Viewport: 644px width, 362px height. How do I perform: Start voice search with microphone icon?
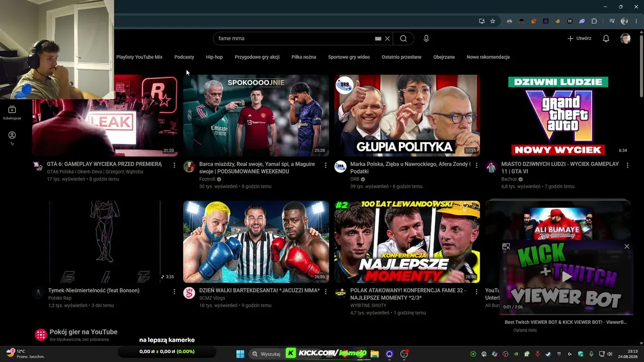426,38
